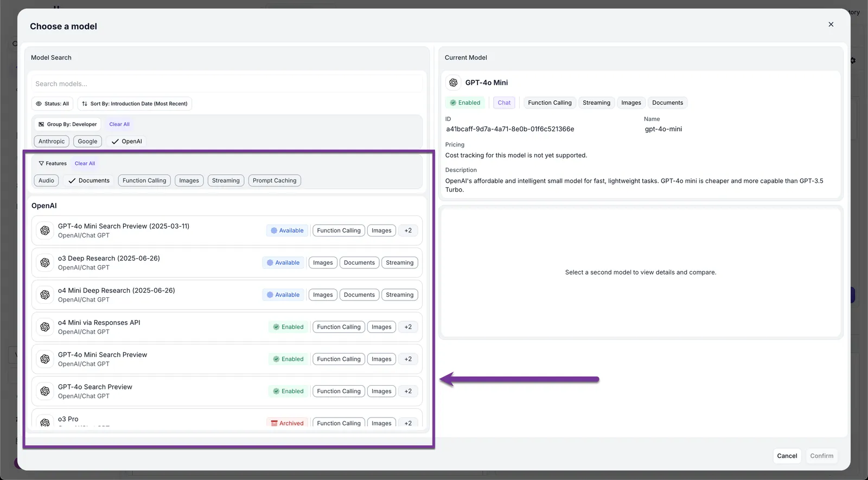This screenshot has width=868, height=480.
Task: Click the OpenAI logo of o3 Deep Research
Action: point(45,263)
